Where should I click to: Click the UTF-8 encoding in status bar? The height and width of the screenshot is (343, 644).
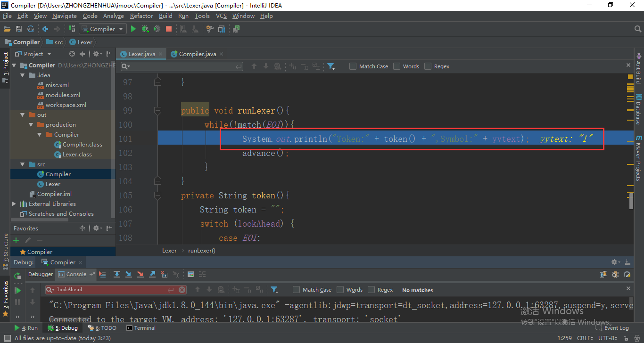point(608,338)
